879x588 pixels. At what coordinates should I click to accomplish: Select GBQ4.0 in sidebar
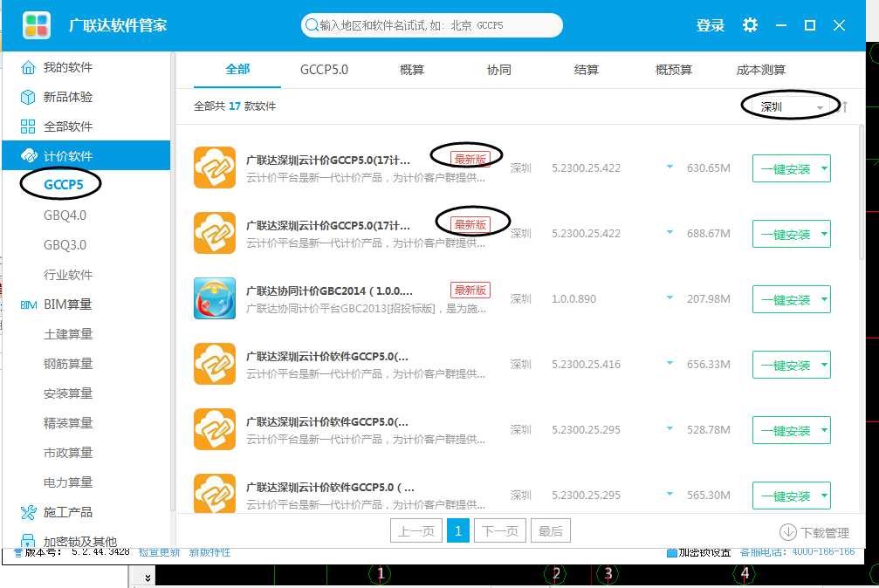[65, 215]
